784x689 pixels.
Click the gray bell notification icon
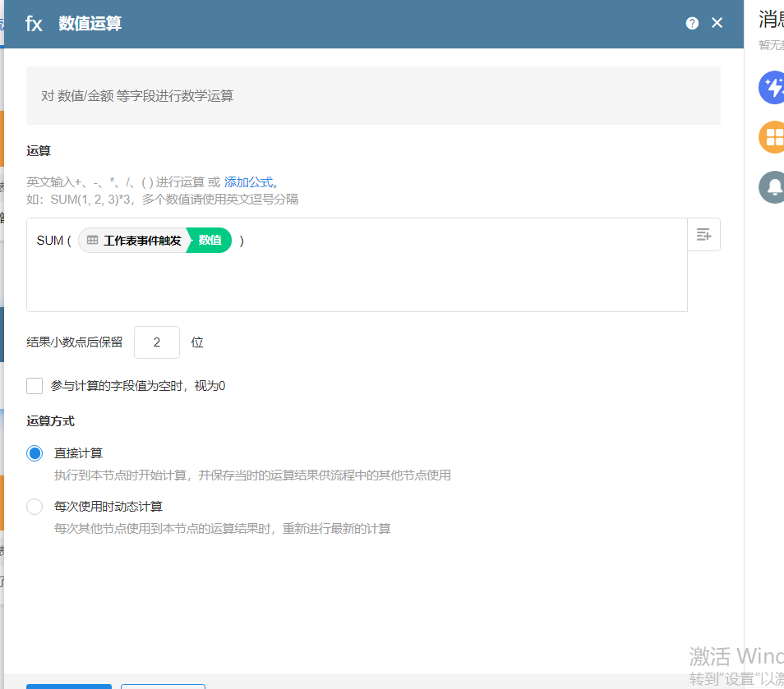772,187
